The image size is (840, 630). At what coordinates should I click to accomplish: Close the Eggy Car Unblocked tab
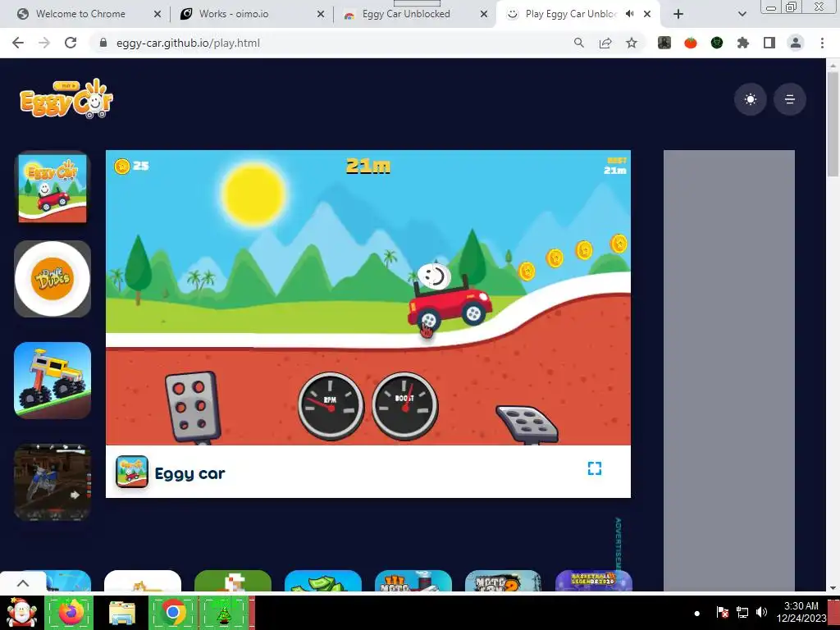pyautogui.click(x=484, y=15)
